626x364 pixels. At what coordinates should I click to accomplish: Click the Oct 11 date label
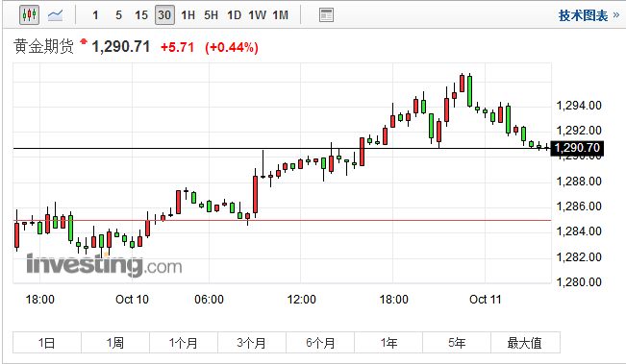(x=485, y=300)
